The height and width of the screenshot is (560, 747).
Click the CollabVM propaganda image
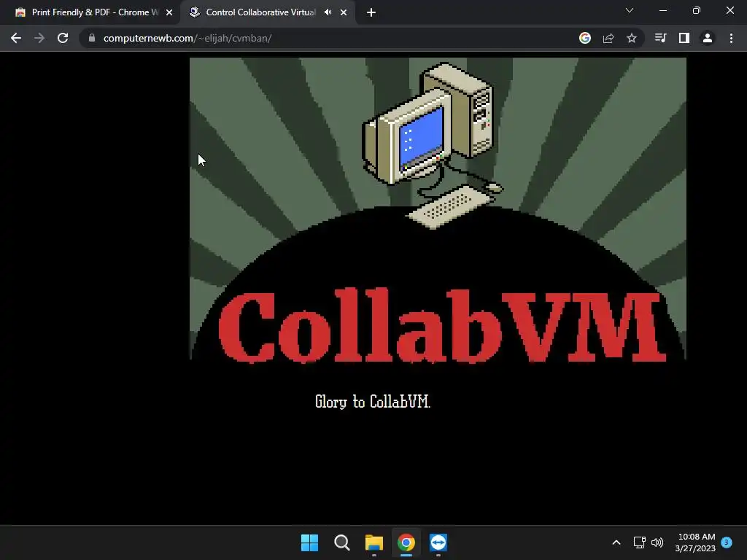click(438, 209)
